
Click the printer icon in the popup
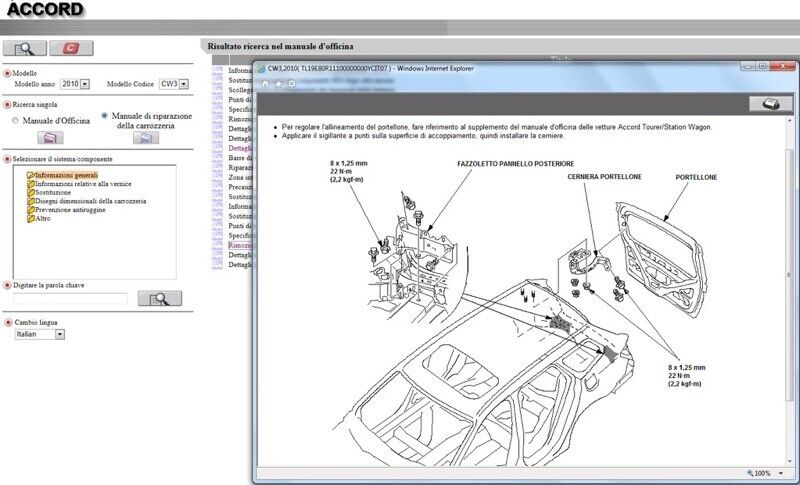coord(771,104)
